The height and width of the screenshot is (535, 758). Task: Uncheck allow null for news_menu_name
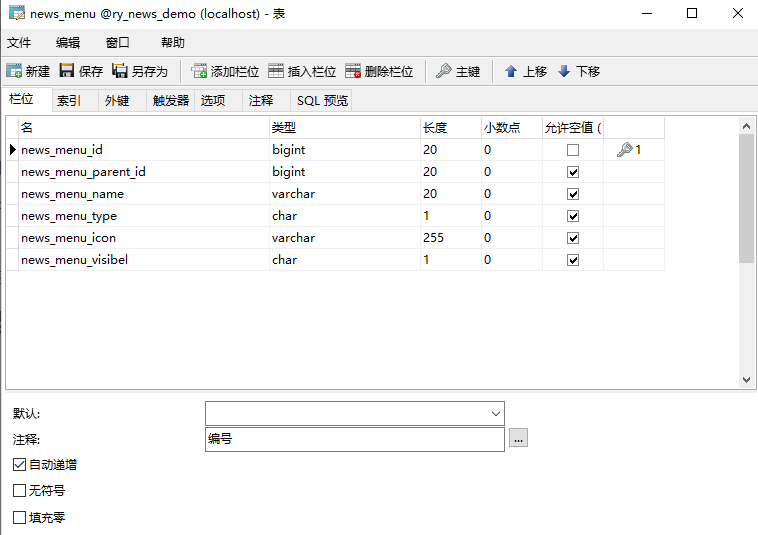point(573,194)
